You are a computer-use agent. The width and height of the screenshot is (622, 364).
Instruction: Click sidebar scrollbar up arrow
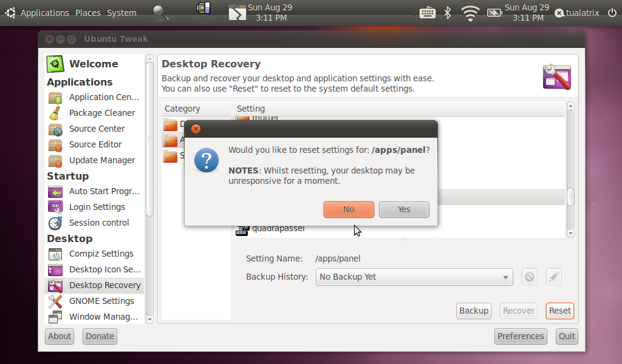pos(149,59)
